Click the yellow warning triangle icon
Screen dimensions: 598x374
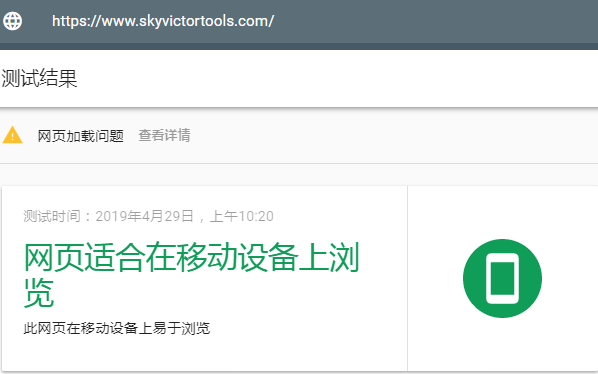click(13, 135)
